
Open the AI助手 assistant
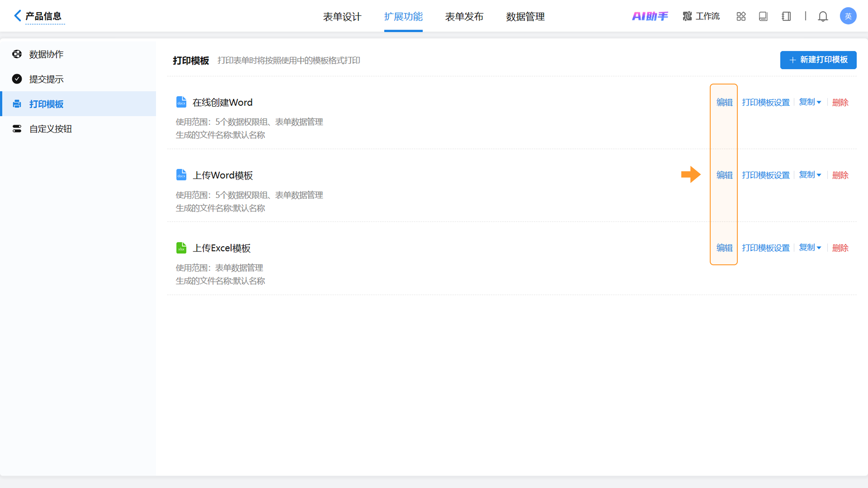(650, 16)
